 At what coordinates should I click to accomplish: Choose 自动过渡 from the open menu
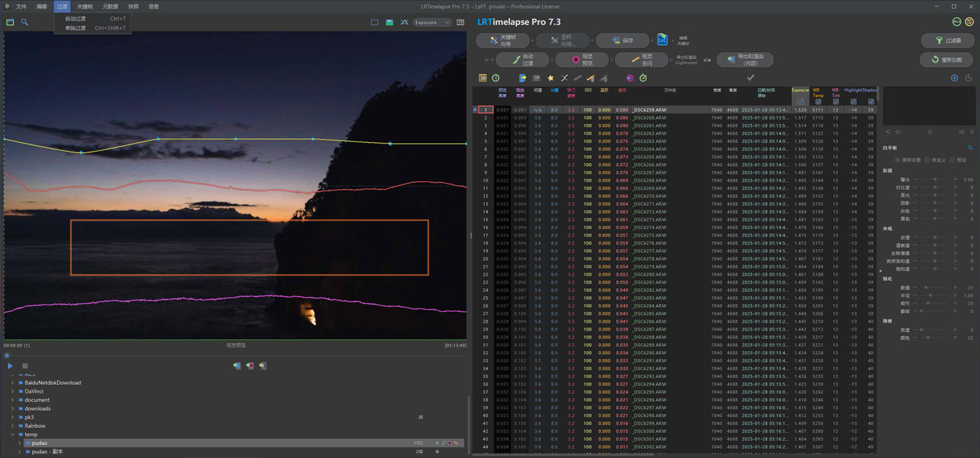[x=76, y=19]
